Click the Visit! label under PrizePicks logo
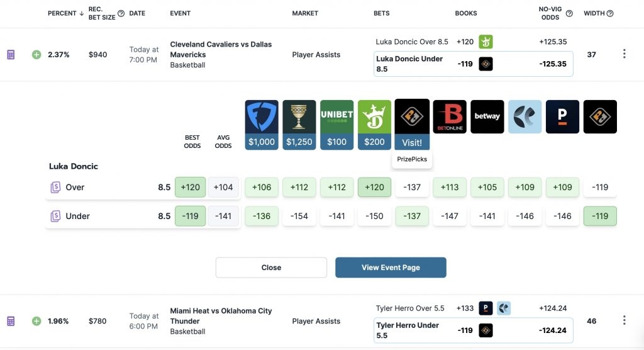Image resolution: width=644 pixels, height=350 pixels. click(412, 142)
